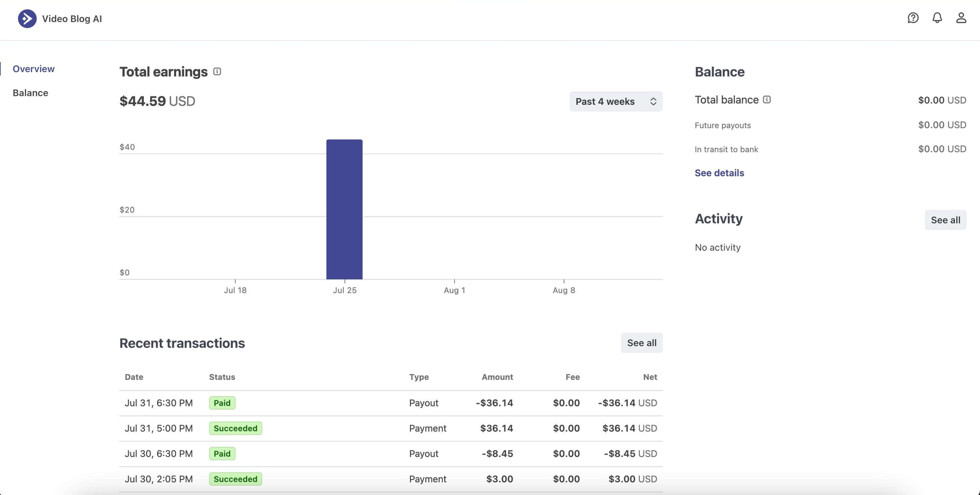Screen dimensions: 980x495
Task: Click the info icon beside Total balance
Action: click(766, 99)
